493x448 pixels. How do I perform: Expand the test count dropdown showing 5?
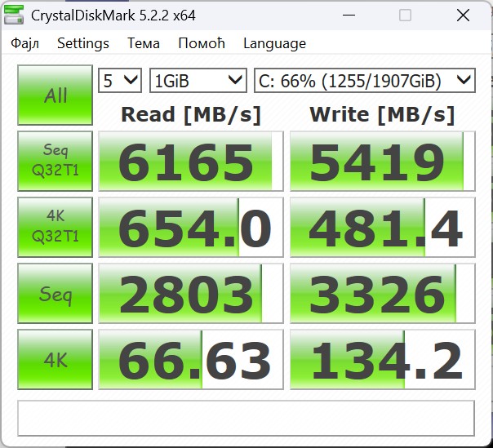(x=120, y=81)
